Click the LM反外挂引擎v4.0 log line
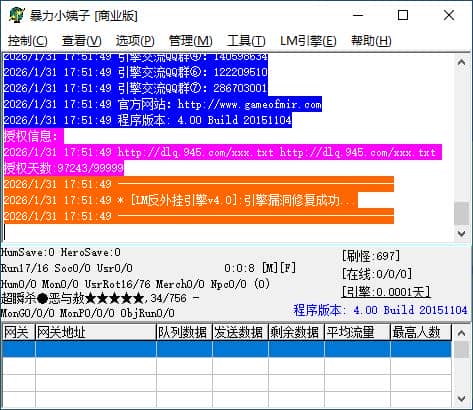Image resolution: width=473 pixels, height=410 pixels. 181,200
